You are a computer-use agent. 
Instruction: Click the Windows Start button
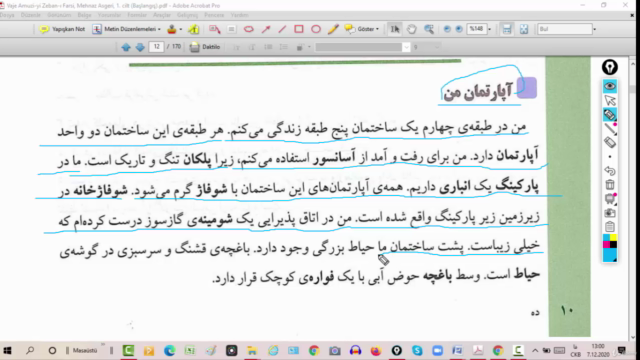7,351
